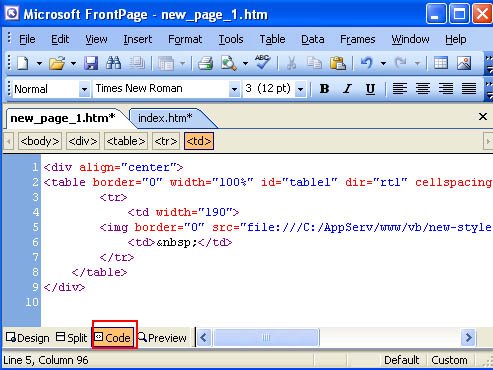
Task: Switch to the index.htm tab
Action: (165, 118)
